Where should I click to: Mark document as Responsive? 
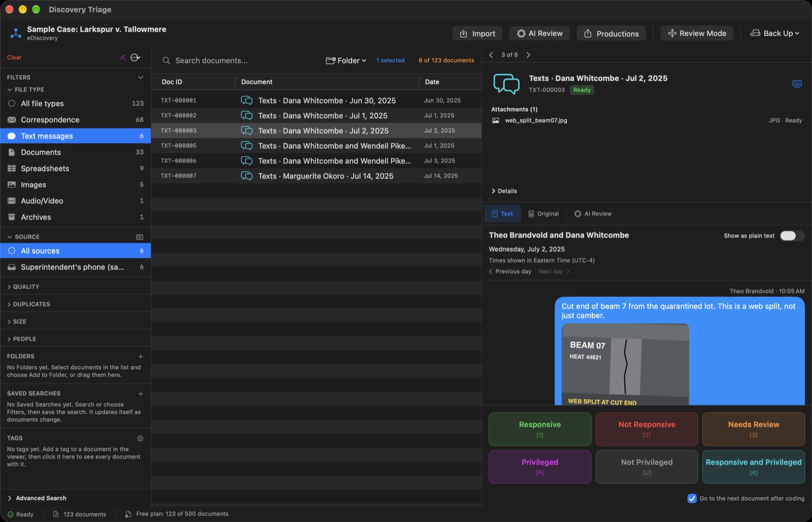tap(540, 429)
